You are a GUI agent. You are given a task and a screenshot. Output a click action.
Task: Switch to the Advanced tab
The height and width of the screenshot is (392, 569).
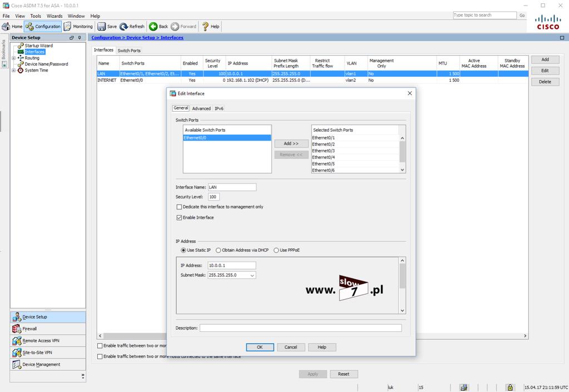[x=201, y=108]
